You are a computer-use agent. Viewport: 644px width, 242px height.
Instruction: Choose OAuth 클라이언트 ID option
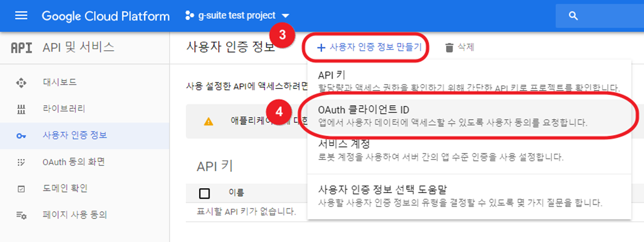(470, 116)
